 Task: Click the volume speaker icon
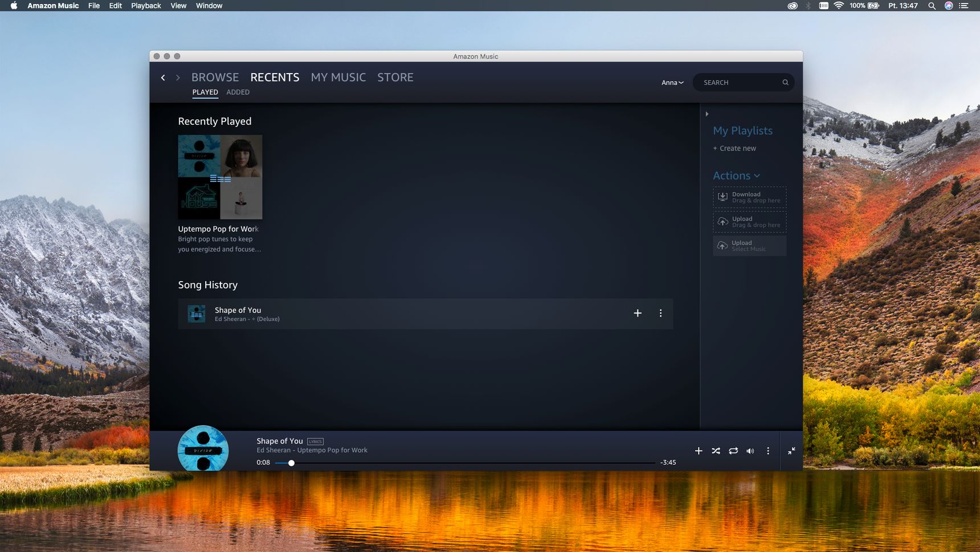coord(750,451)
